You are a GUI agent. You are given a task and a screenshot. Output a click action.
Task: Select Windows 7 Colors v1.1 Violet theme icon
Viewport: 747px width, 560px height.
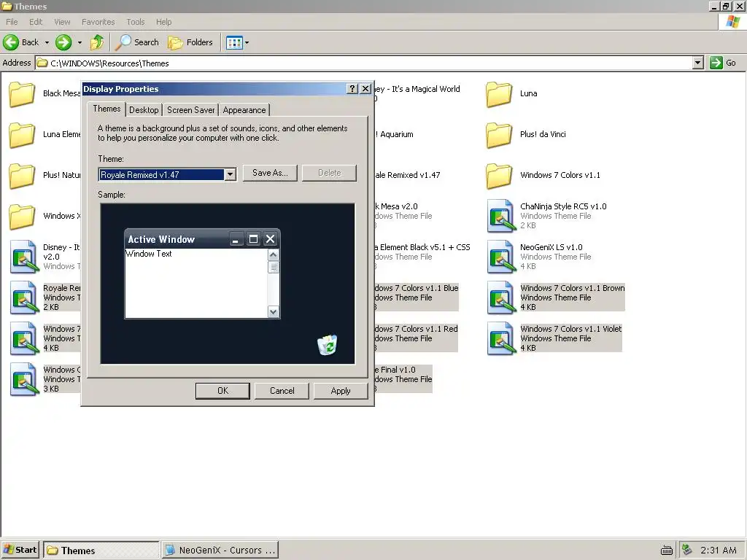501,338
